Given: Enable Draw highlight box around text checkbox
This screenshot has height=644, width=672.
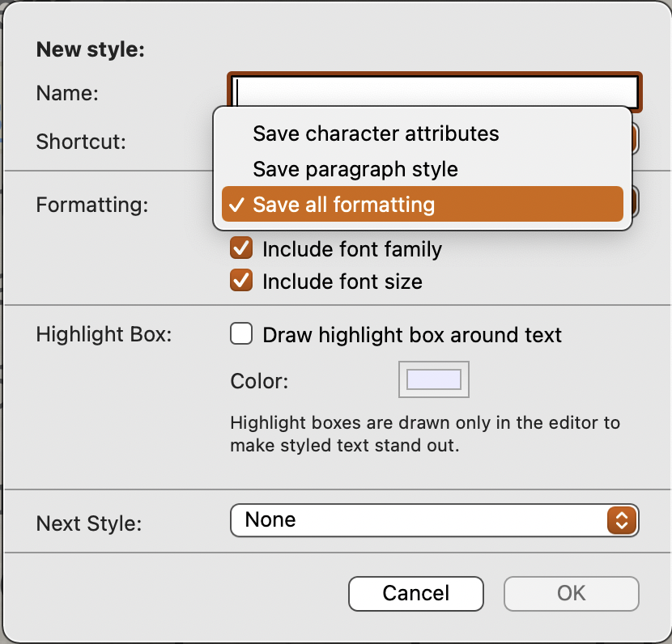Looking at the screenshot, I should [x=240, y=334].
